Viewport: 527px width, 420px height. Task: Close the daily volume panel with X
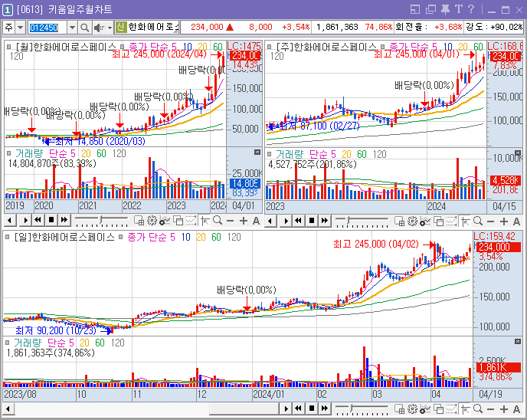click(x=518, y=341)
